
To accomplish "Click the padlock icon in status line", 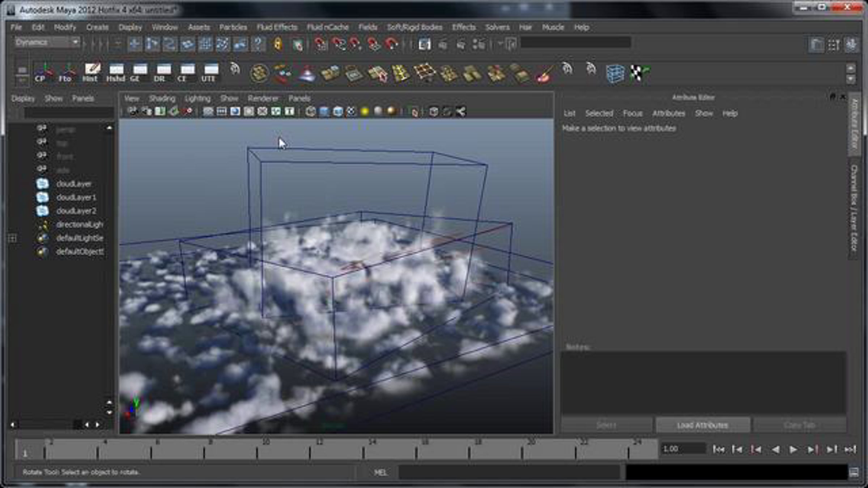I will (x=277, y=44).
